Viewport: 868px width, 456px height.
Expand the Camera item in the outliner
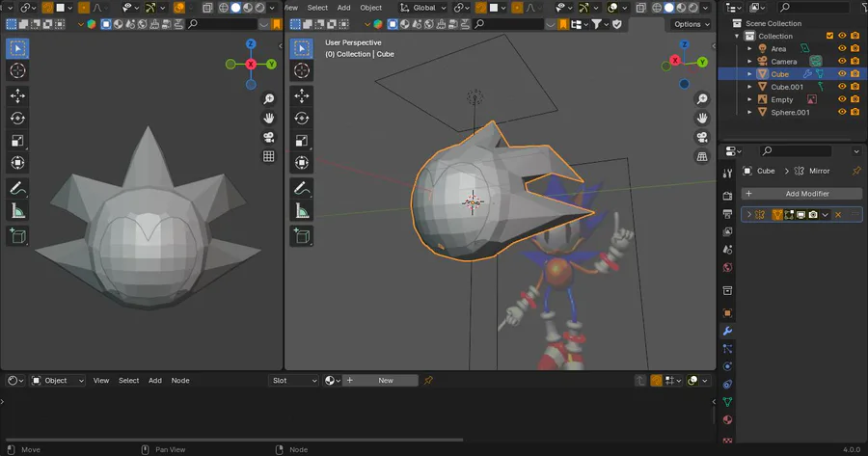(x=749, y=62)
